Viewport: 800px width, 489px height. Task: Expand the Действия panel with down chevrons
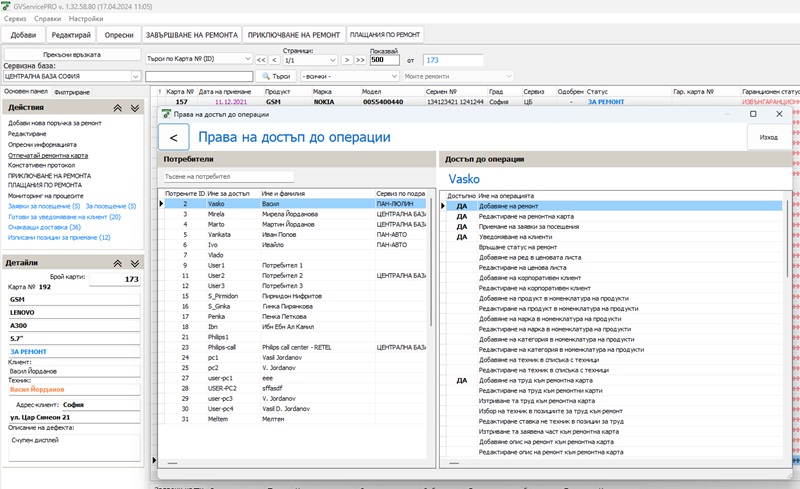[135, 108]
